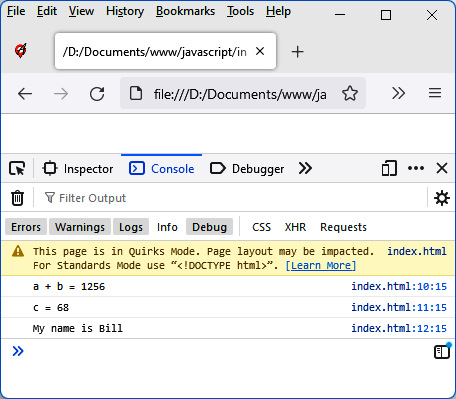Enable the Info filter
456x399 pixels.
point(167,227)
